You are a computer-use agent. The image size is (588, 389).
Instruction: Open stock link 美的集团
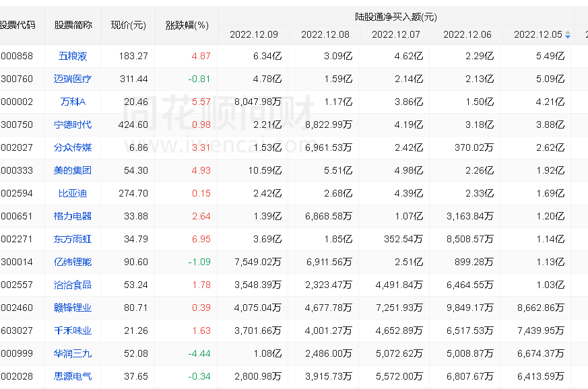(x=73, y=170)
